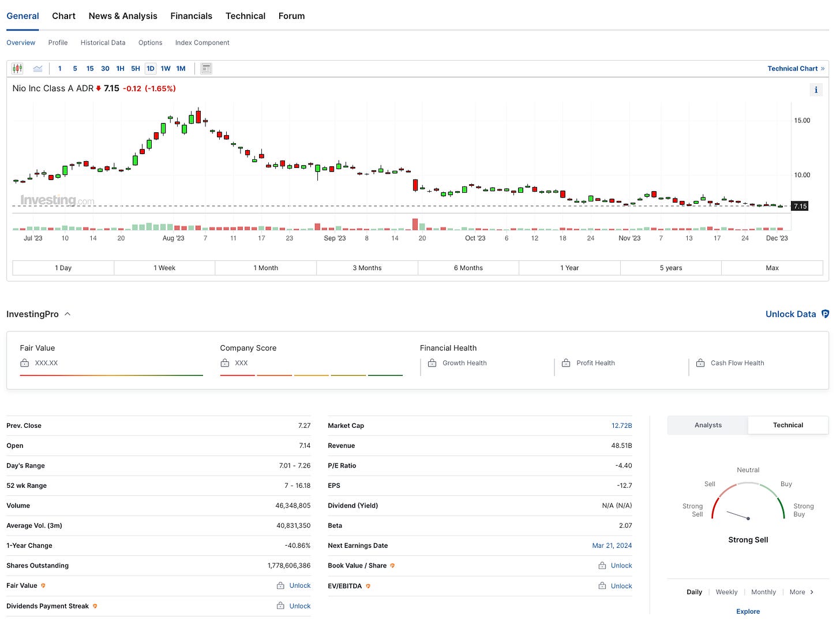This screenshot has height=631, width=840.
Task: Select the 5H chart interval
Action: 136,69
